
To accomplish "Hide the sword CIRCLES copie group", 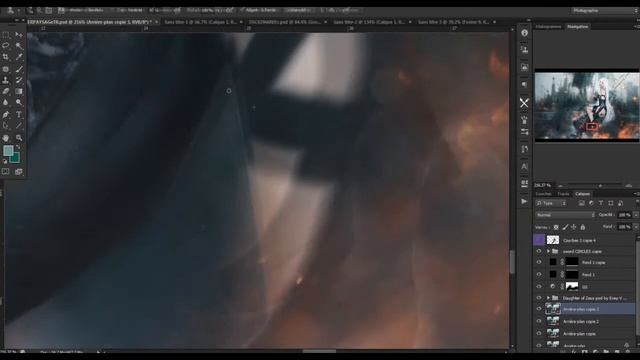I will [539, 251].
